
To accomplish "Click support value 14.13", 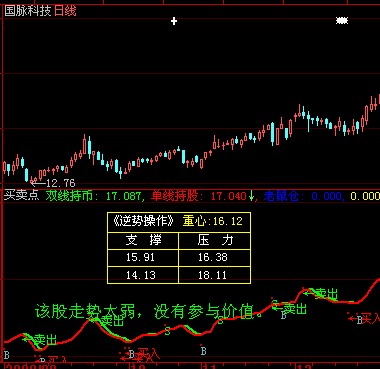I will click(x=140, y=275).
